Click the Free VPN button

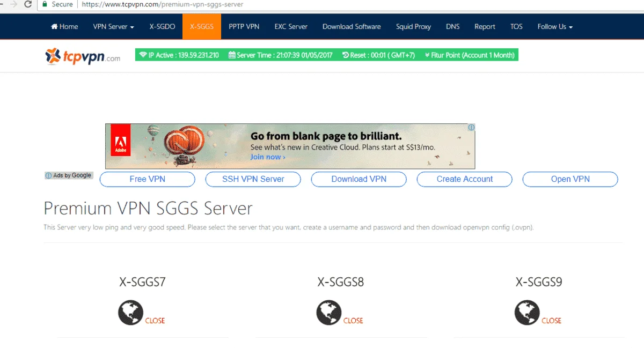[x=148, y=179]
